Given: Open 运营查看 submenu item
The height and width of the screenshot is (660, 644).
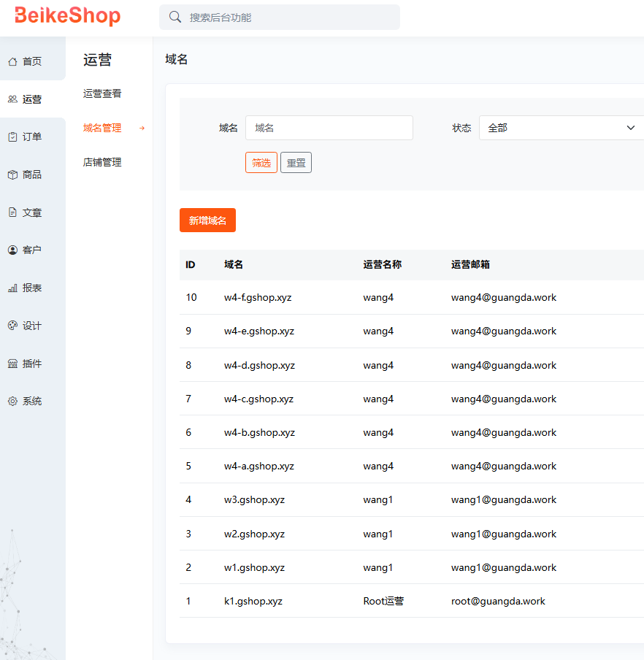Looking at the screenshot, I should coord(102,93).
